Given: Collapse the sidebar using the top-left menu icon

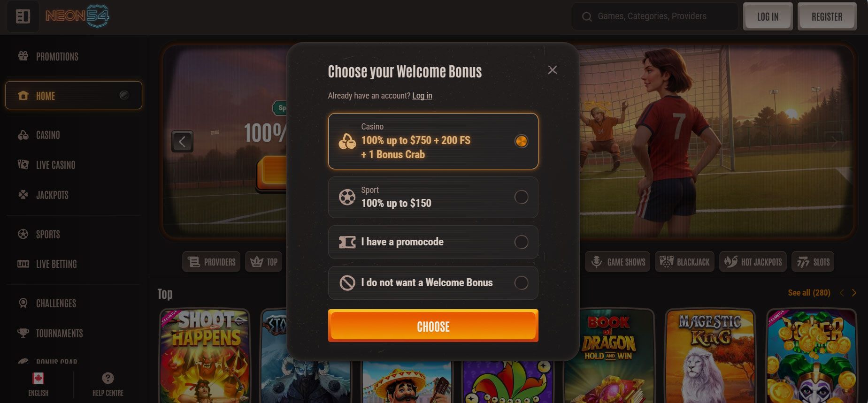Looking at the screenshot, I should tap(23, 16).
